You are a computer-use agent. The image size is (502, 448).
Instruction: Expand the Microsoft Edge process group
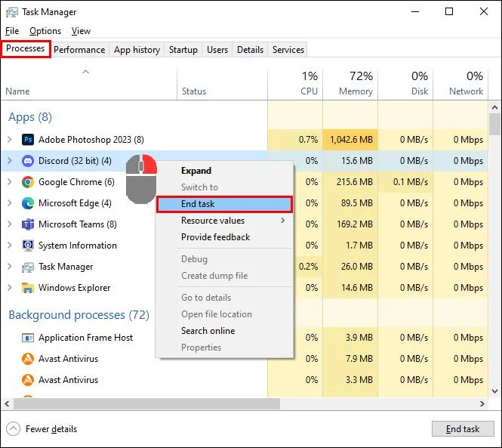pyautogui.click(x=10, y=203)
